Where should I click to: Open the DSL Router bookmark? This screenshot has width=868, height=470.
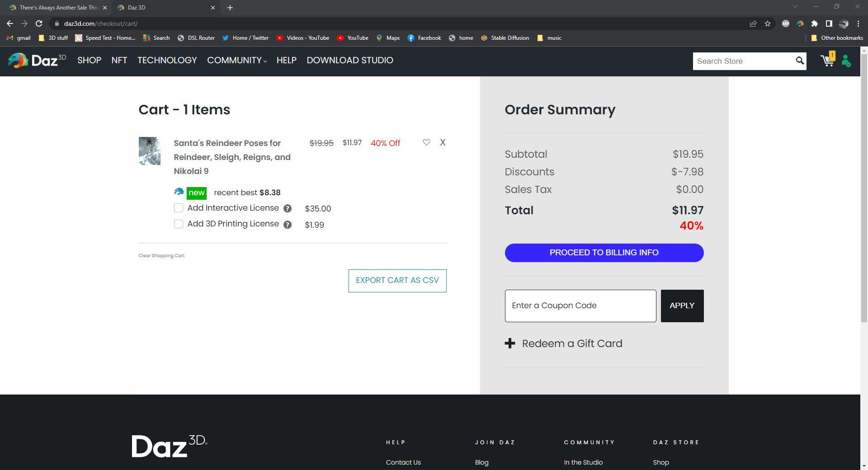point(196,38)
